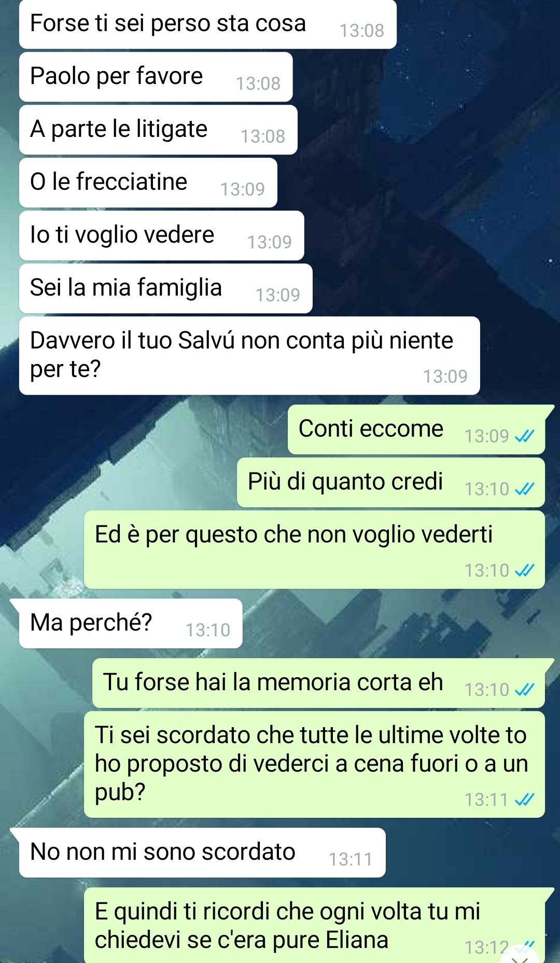Tap blue ticks on 'non voglio vederti' message

click(524, 571)
